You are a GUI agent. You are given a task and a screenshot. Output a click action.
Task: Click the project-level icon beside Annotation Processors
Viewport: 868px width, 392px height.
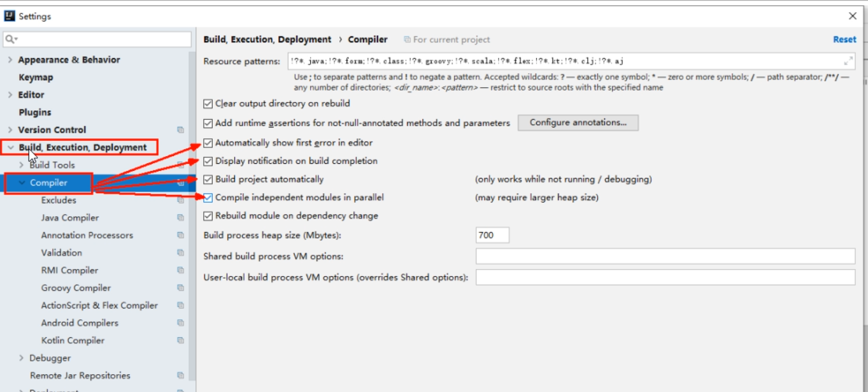click(x=181, y=235)
